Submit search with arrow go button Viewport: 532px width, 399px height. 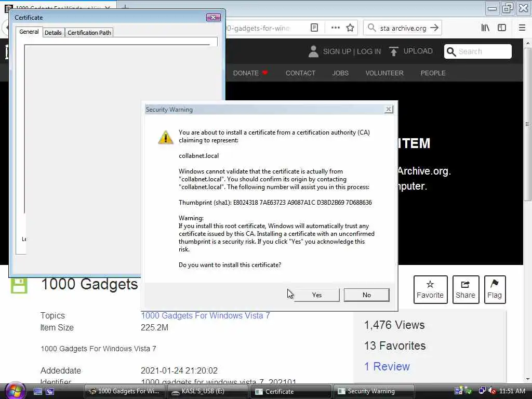click(434, 28)
